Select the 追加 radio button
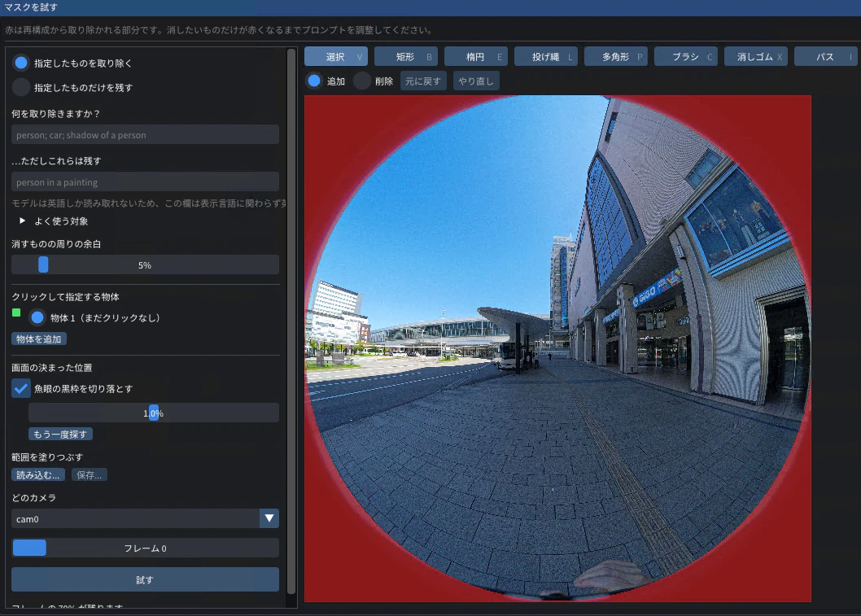The image size is (861, 616). tap(314, 81)
